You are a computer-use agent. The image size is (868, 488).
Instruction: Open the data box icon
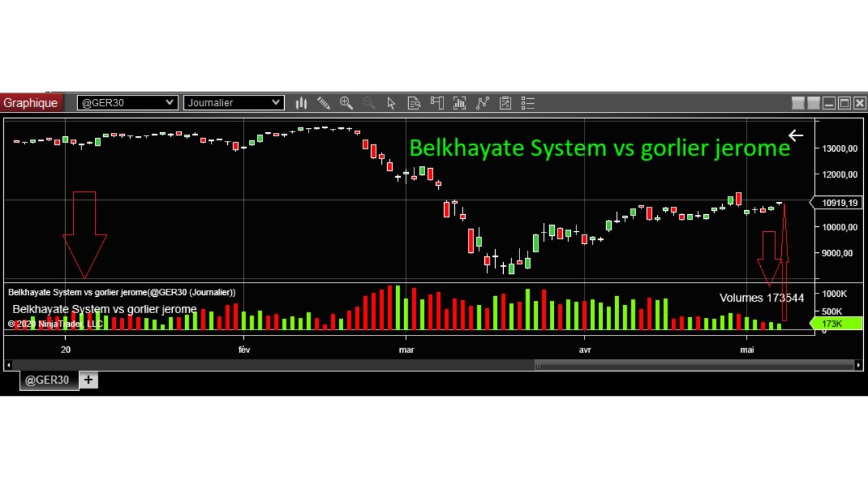point(414,103)
